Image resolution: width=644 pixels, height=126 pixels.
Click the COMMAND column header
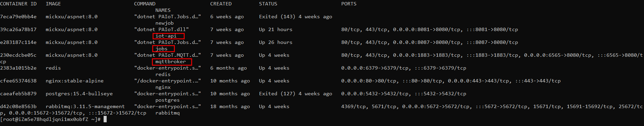[x=145, y=4]
